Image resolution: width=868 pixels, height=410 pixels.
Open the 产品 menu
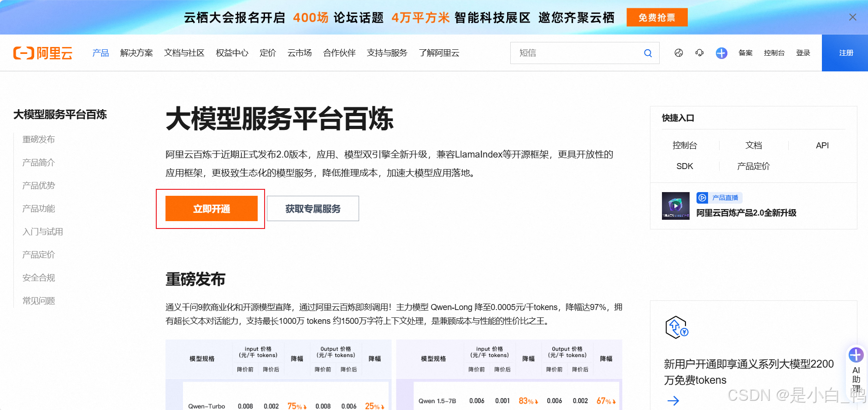(x=100, y=53)
